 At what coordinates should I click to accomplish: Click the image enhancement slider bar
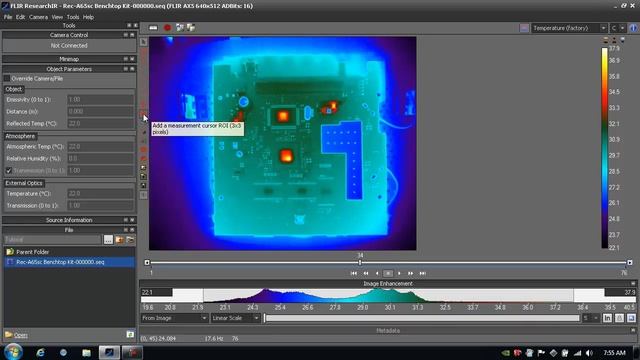coord(421,318)
